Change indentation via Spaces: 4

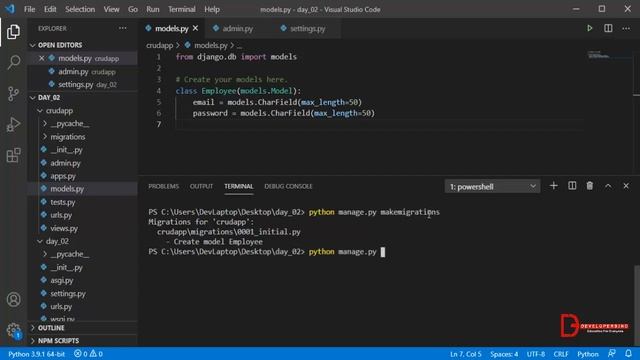(x=504, y=354)
